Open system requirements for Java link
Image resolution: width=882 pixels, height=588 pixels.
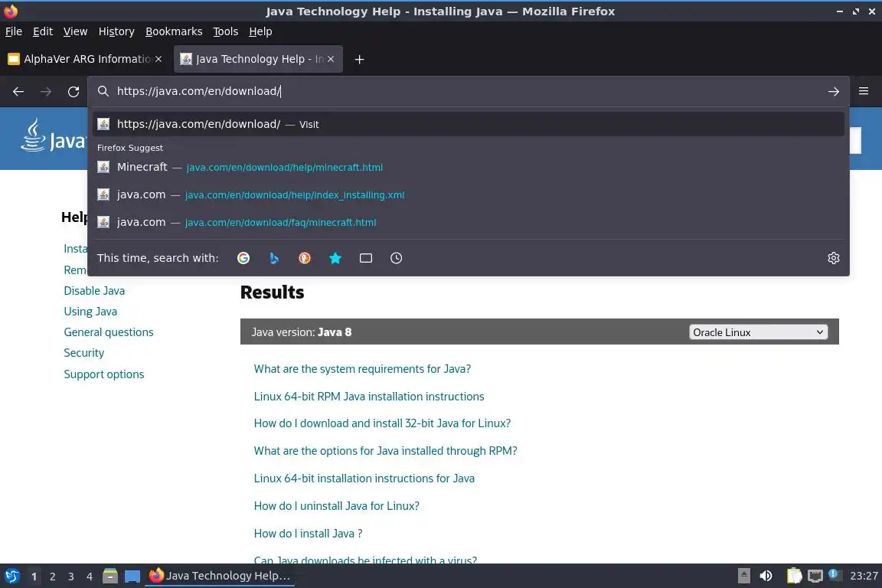coord(362,369)
